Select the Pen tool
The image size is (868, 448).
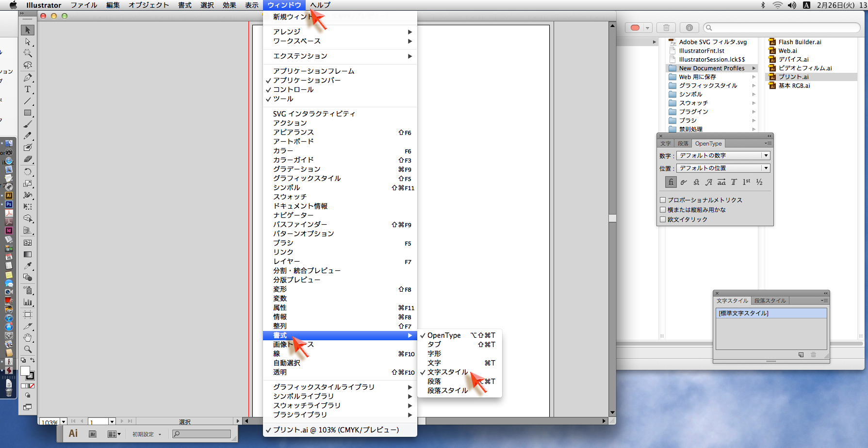(x=28, y=78)
